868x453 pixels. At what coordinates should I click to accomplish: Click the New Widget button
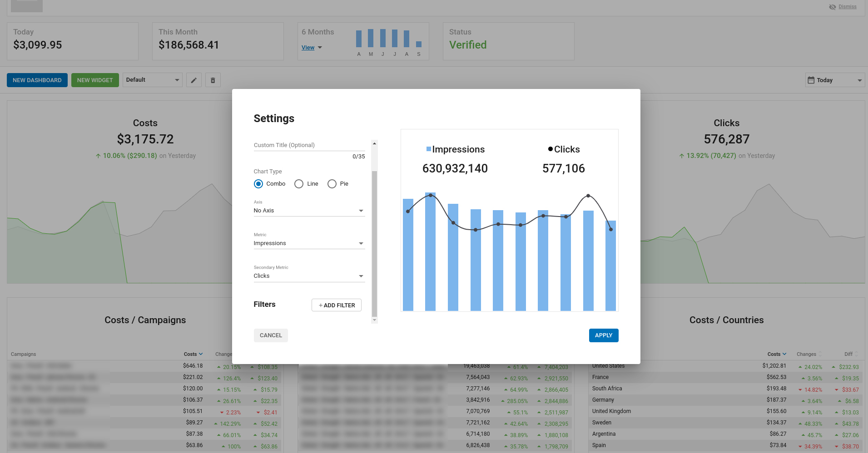(95, 80)
